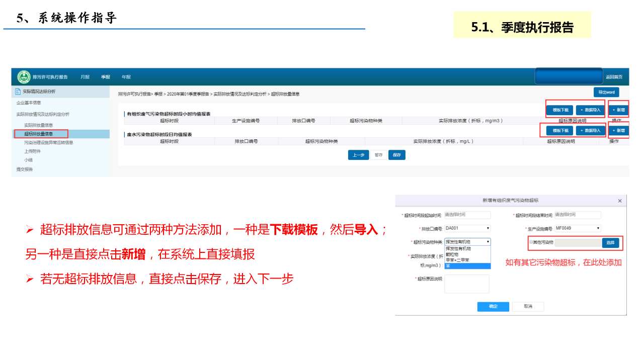The height and width of the screenshot is (362, 644).
Task: Open the 生产设施编号 MF0049 dropdown
Action: 578,228
